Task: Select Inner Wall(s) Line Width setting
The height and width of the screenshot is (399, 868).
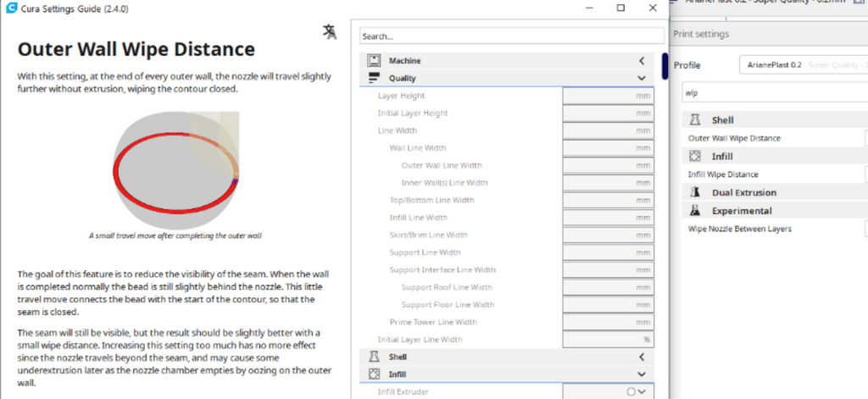Action: (x=445, y=183)
